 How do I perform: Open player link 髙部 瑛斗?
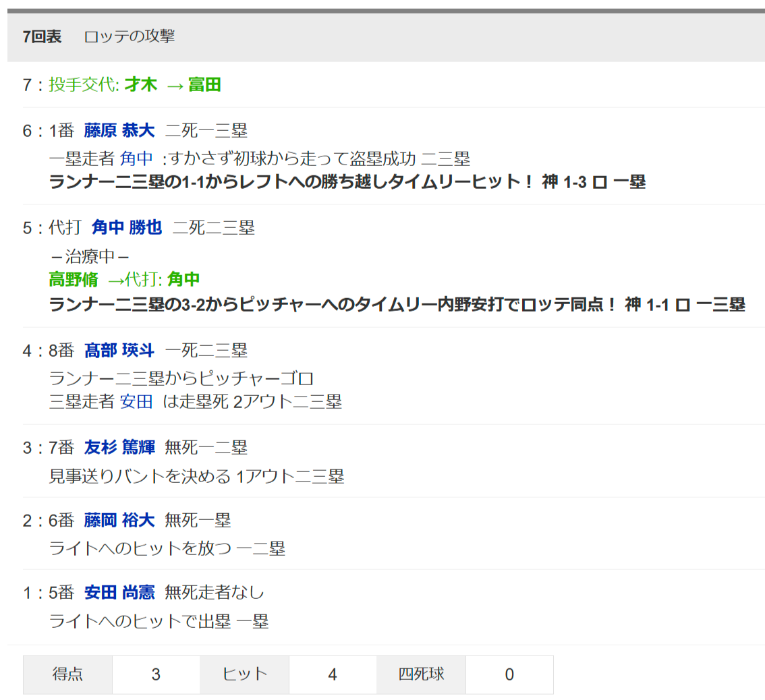[119, 350]
